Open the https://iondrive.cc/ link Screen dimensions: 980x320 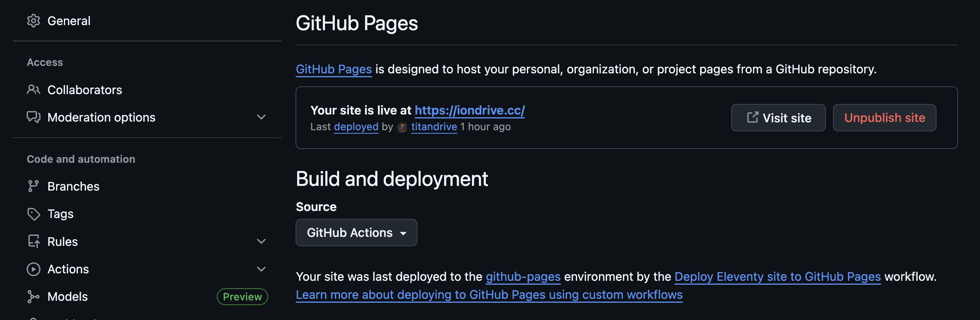pyautogui.click(x=470, y=111)
